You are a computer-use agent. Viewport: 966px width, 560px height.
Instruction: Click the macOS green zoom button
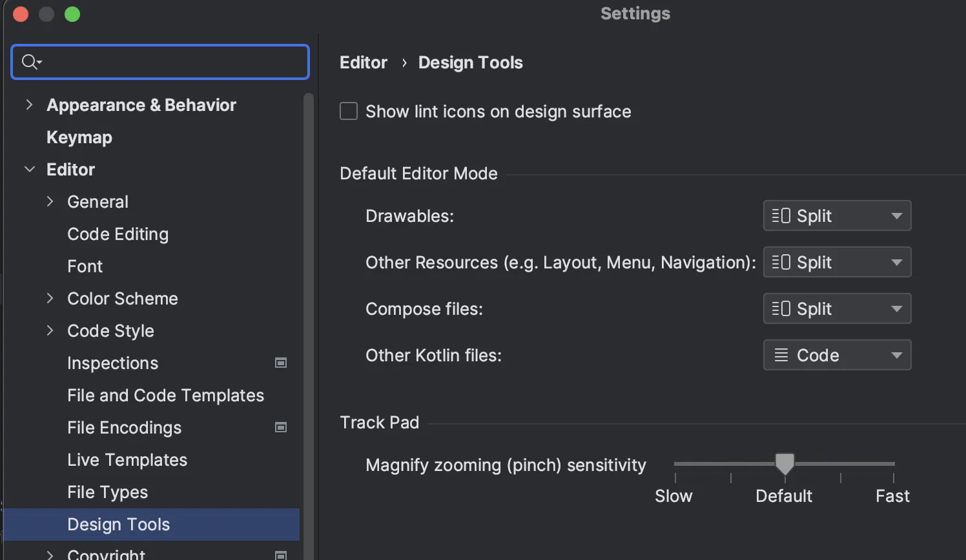72,14
